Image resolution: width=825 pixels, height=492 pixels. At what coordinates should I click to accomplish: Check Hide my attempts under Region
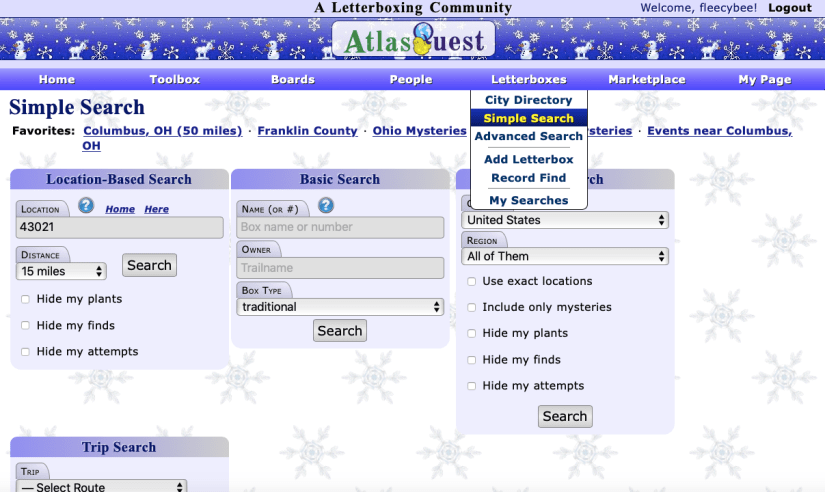(x=471, y=386)
